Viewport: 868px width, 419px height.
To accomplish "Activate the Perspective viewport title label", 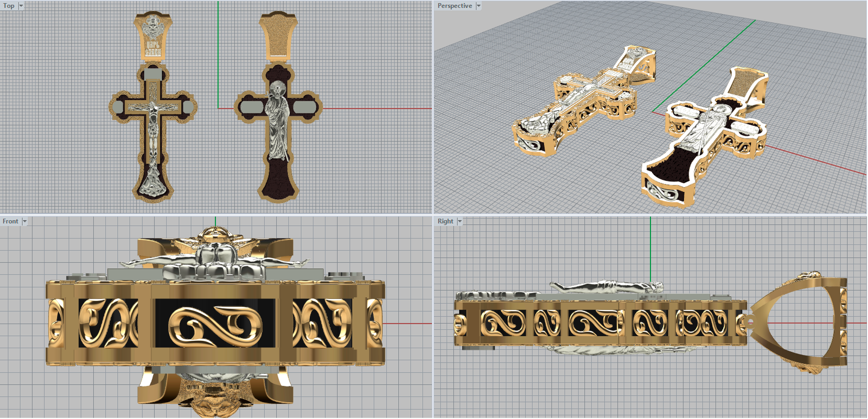I will (455, 6).
